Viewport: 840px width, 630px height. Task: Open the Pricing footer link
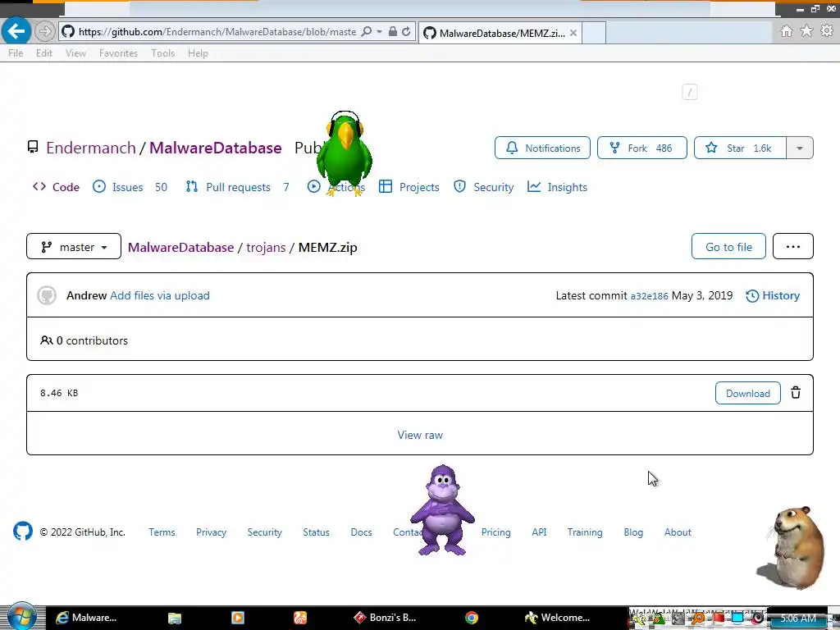tap(495, 532)
